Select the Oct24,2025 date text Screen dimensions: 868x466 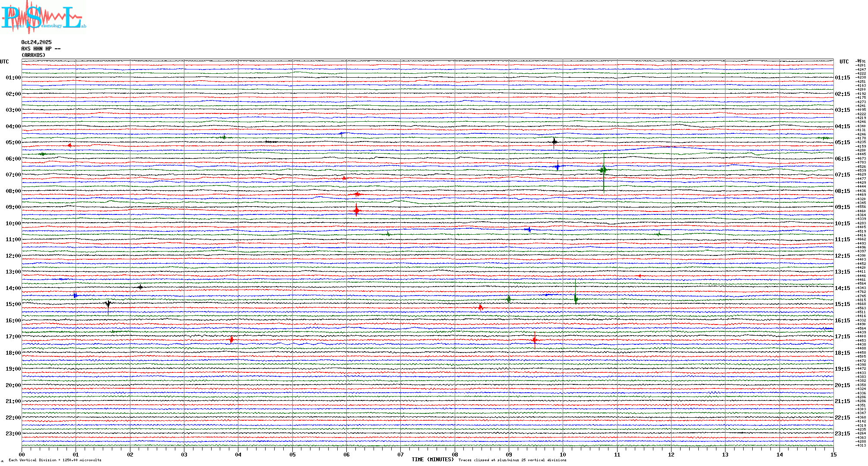36,42
